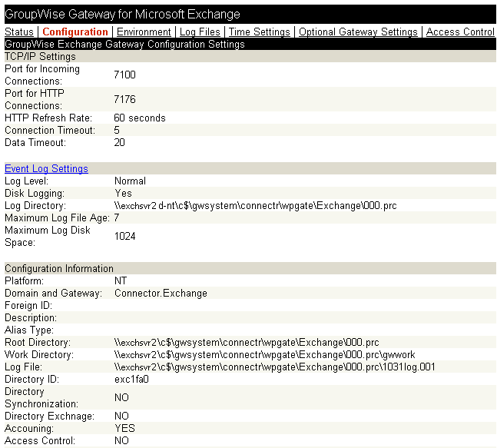Open Time Settings page
The image size is (497, 448).
pyautogui.click(x=260, y=32)
